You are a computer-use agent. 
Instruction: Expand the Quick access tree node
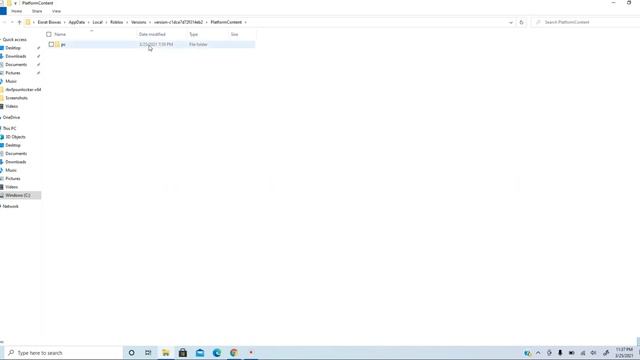pos(1,40)
